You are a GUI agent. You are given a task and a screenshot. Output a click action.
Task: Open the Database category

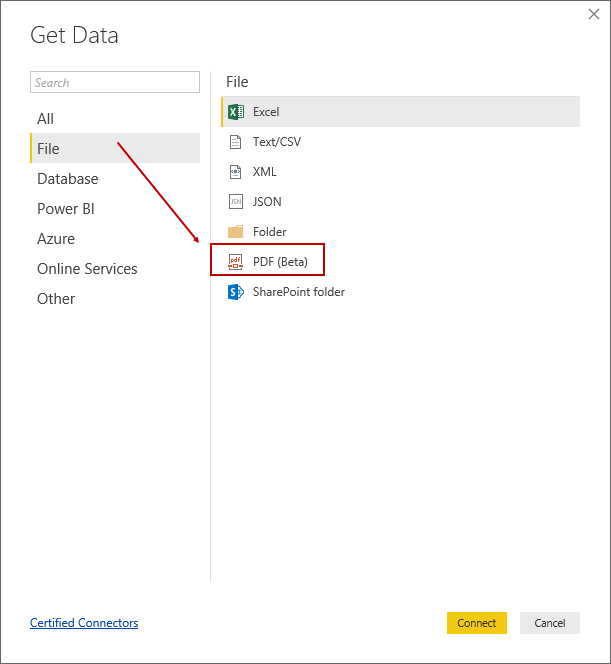click(68, 179)
